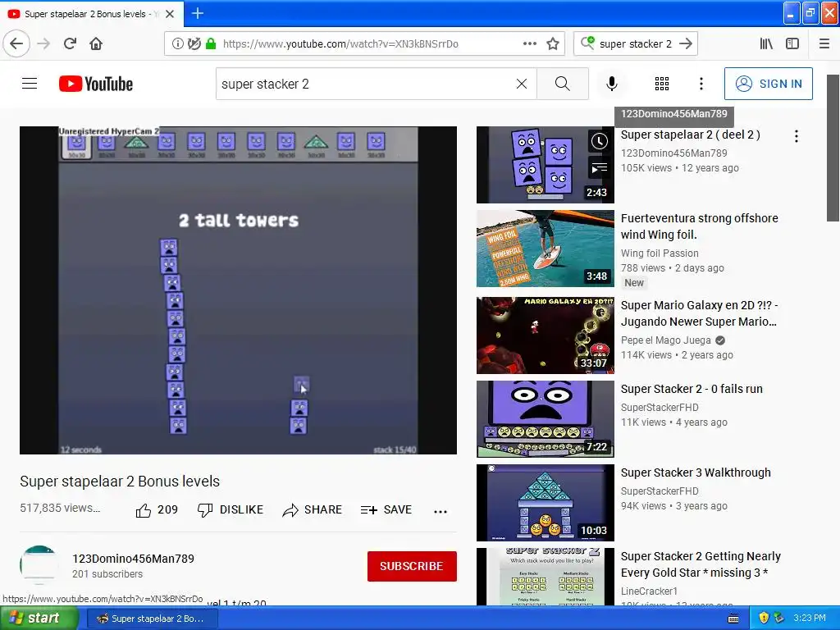Image resolution: width=840 pixels, height=630 pixels.
Task: Click the keyboard tray icon
Action: click(x=733, y=619)
